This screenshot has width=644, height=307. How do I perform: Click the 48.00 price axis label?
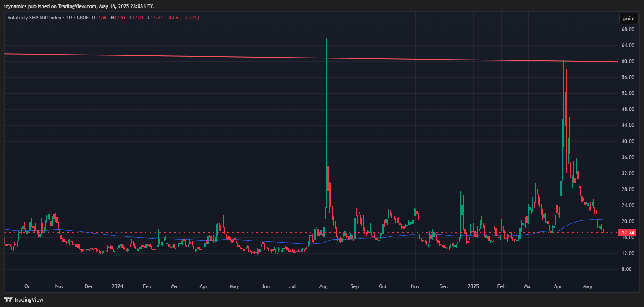coord(628,109)
